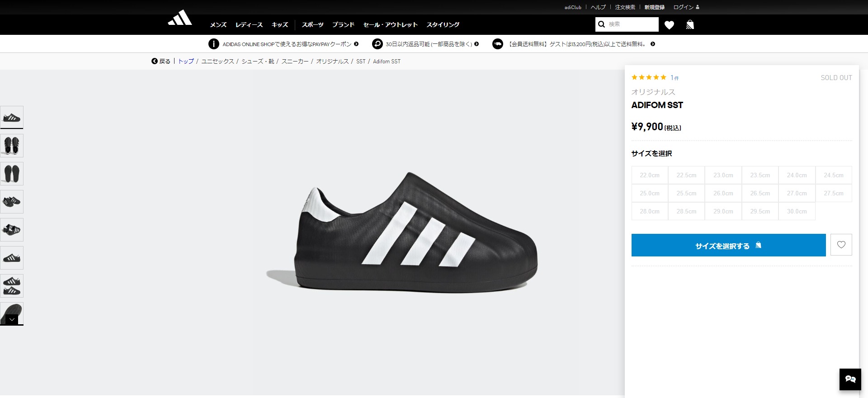Select the seventh stacked shoes thumbnail
The height and width of the screenshot is (398, 868).
[x=12, y=286]
